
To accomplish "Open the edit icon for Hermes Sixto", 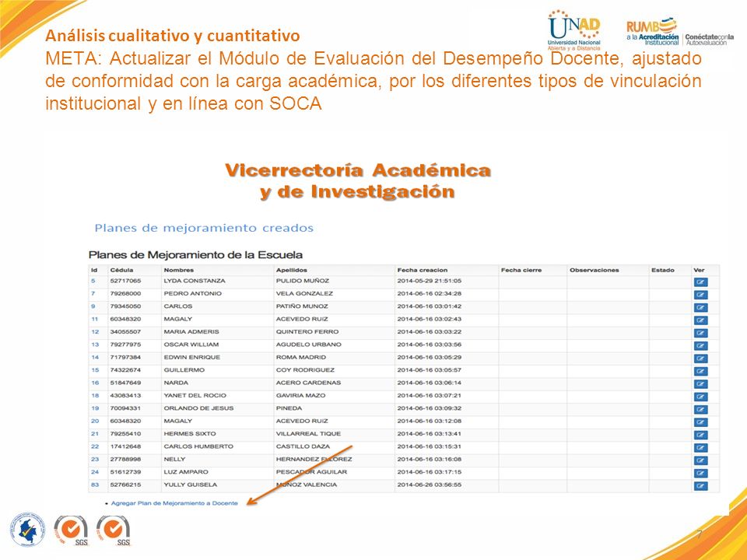I will coord(700,436).
